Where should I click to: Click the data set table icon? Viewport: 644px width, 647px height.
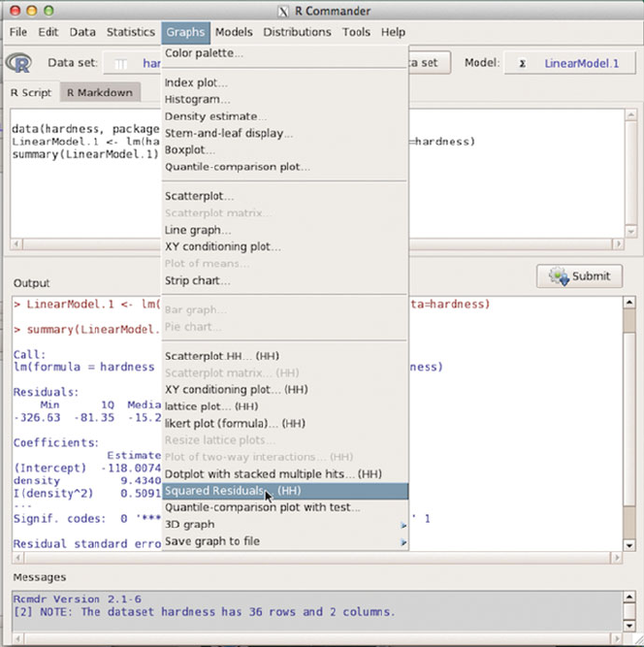pos(120,64)
